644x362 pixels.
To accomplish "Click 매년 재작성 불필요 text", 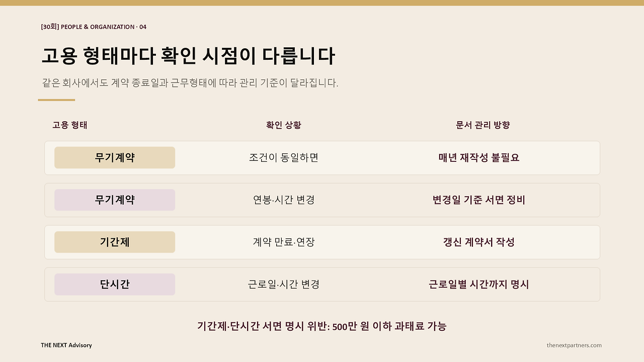I will tap(479, 157).
